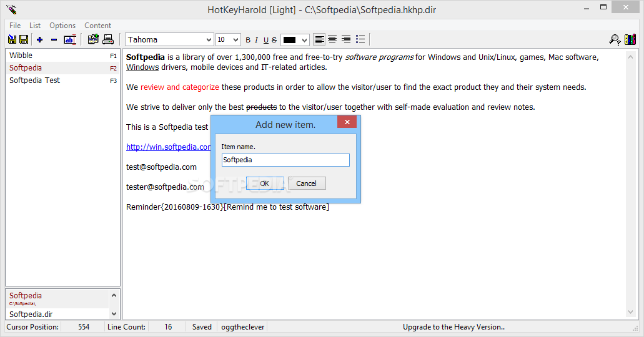Click the Saved status bar indicator

click(202, 327)
